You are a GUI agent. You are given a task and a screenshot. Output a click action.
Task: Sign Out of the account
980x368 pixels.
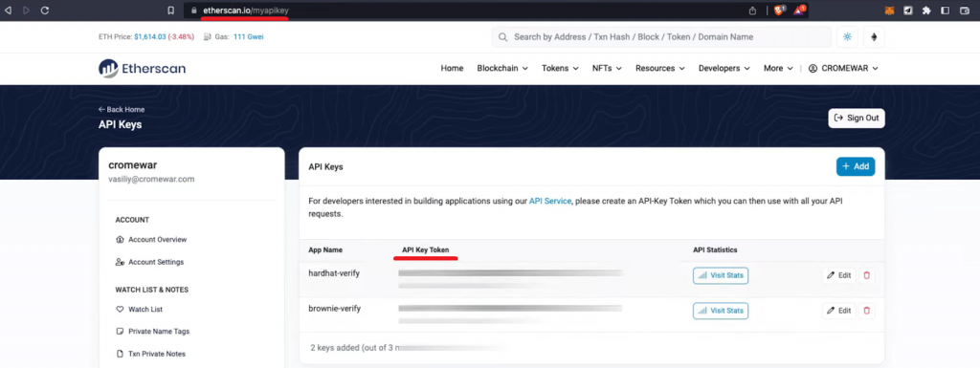click(x=857, y=118)
